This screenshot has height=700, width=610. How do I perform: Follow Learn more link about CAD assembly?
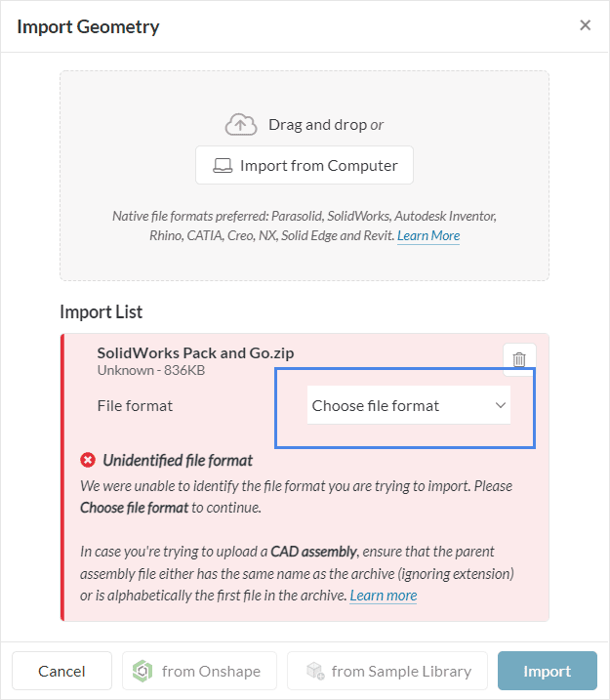tap(384, 595)
